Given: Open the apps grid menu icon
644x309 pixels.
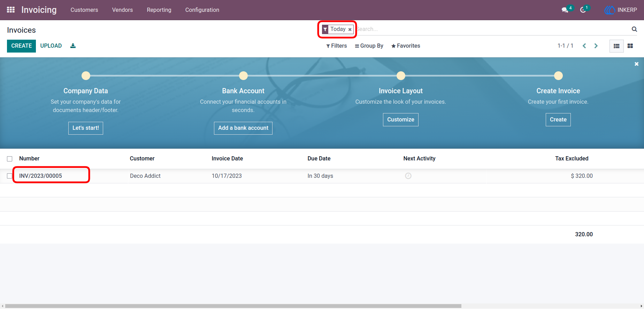Looking at the screenshot, I should (11, 10).
